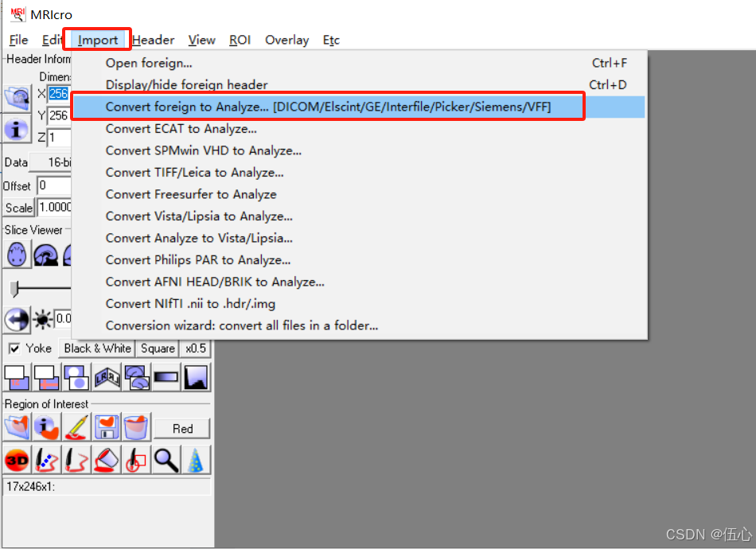Select Convert ECAT to Analyze...
The image size is (756, 549).
pyautogui.click(x=359, y=129)
